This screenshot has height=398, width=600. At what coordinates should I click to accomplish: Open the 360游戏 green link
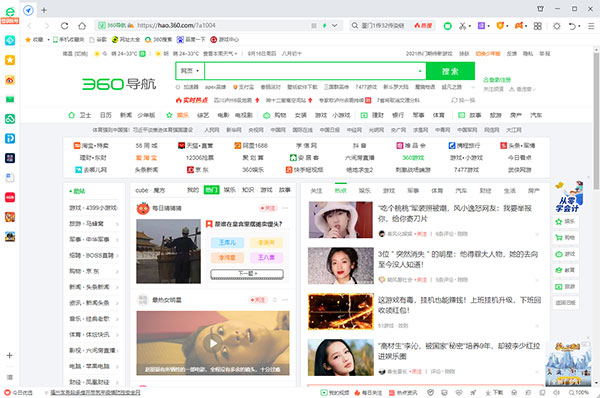[x=413, y=157]
